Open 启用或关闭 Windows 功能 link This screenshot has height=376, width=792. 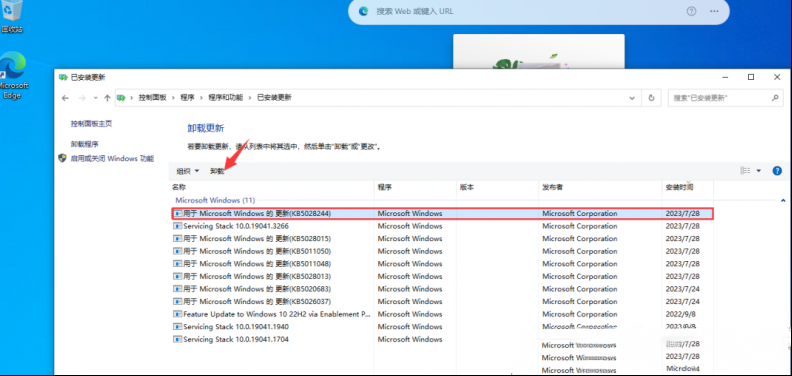(112, 158)
